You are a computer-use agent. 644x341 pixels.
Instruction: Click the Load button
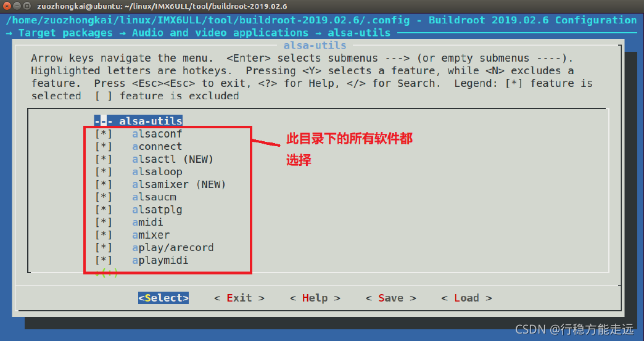pyautogui.click(x=466, y=298)
